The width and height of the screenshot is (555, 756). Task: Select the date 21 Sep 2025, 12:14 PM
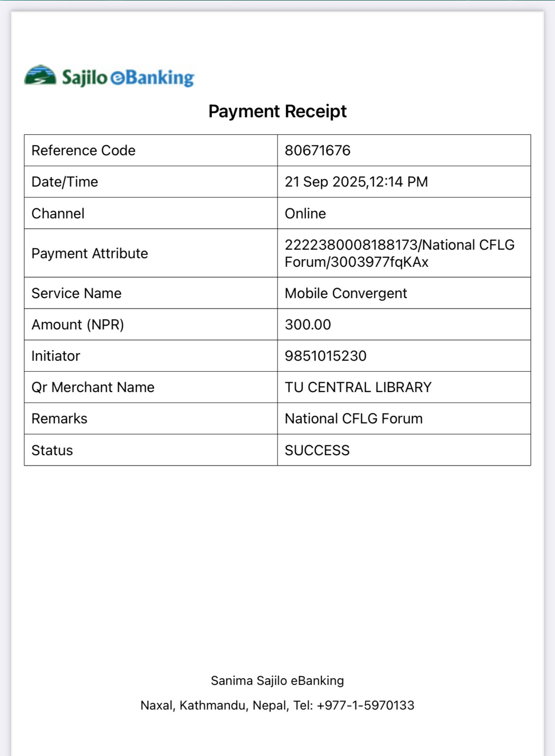pos(356,182)
